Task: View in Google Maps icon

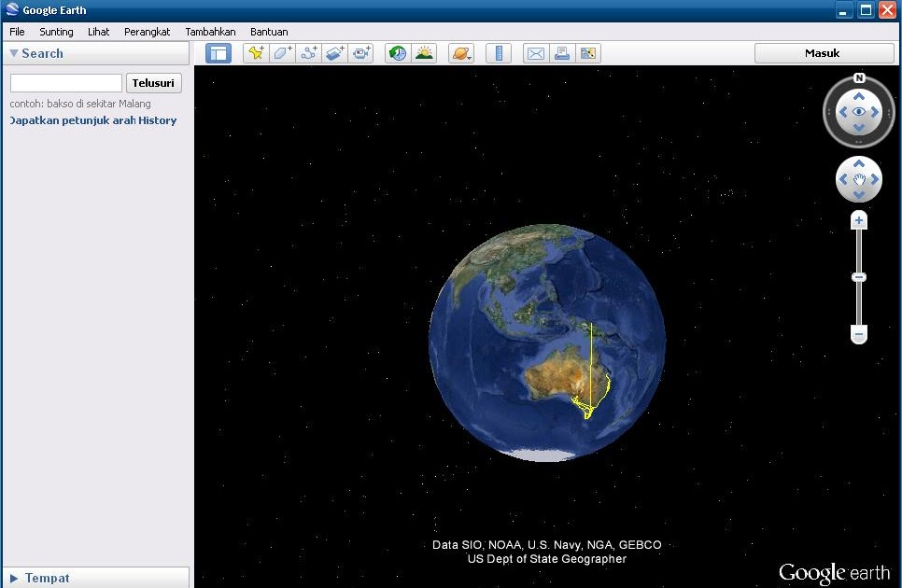Action: tap(588, 53)
